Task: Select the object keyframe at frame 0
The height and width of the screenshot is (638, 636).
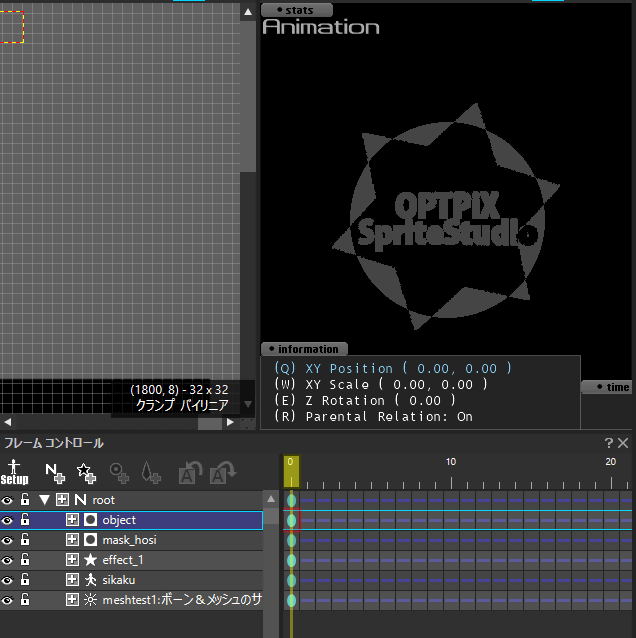Action: (291, 520)
